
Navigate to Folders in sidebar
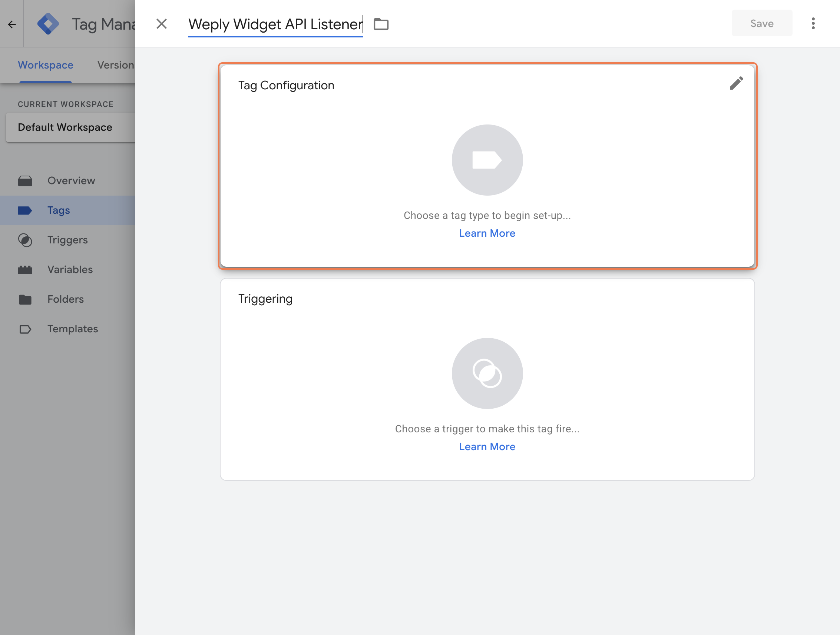coord(65,299)
